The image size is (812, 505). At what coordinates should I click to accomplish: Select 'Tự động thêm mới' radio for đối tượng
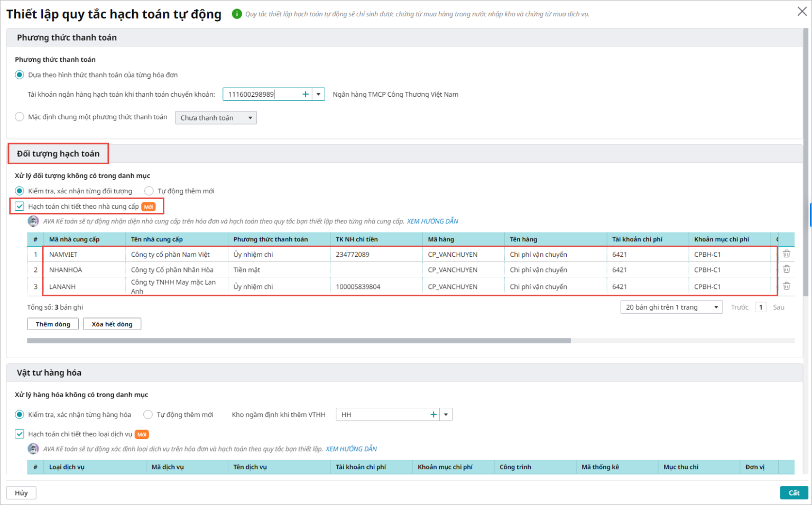click(x=149, y=191)
